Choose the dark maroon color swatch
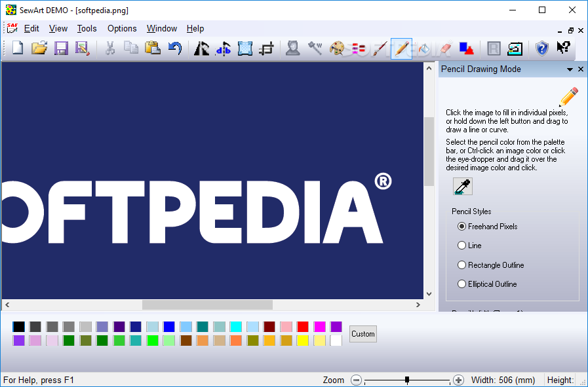Viewport: 588px width, 387px height. (x=269, y=327)
